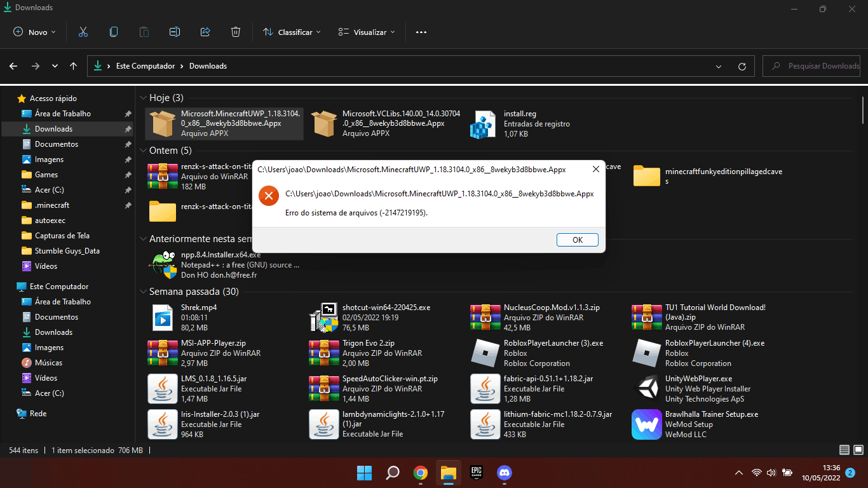Click in the Pesquisar Downloads search box
Viewport: 868px width, 488px height.
pyautogui.click(x=811, y=66)
